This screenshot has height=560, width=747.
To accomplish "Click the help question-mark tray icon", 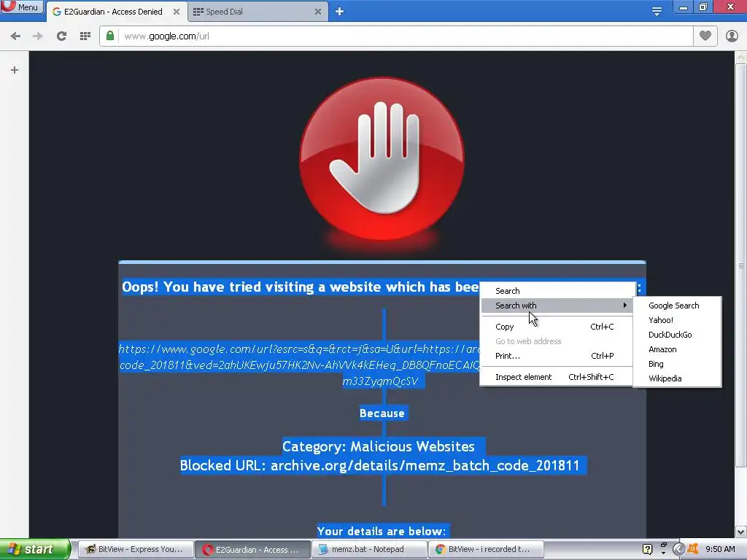I will coord(647,549).
